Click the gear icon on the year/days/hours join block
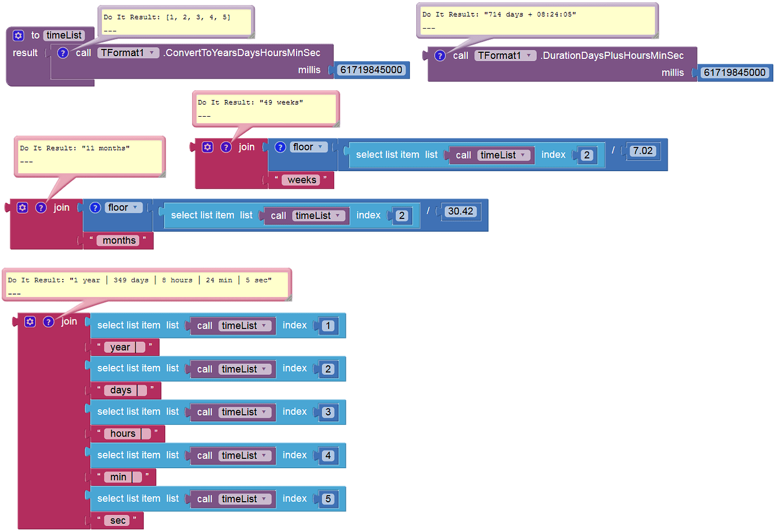775x532 pixels. point(30,322)
